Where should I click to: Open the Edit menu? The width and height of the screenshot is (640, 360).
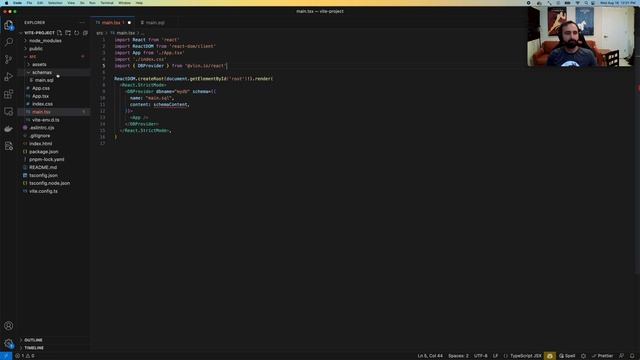point(40,3)
